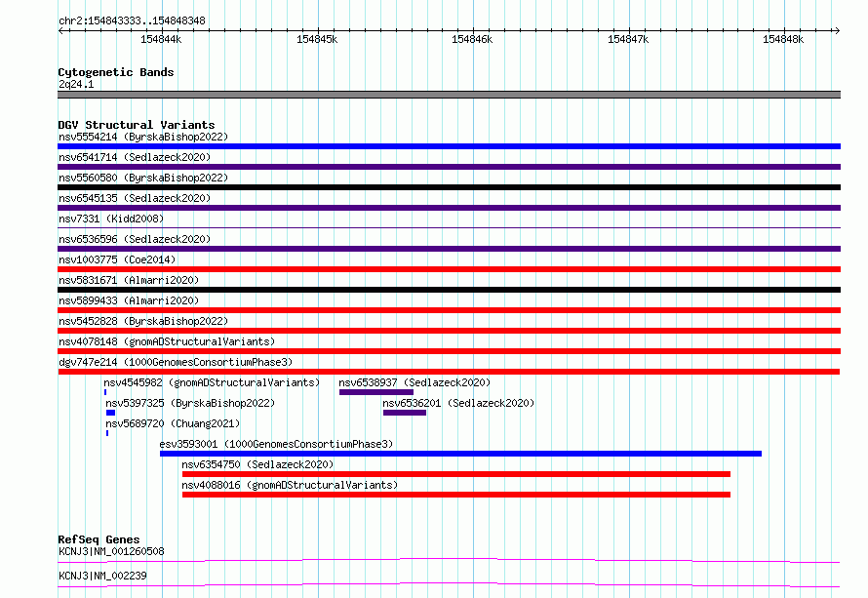Viewport: 868px width, 598px height.
Task: Select the blue esv3593001 variant bar
Action: 460,454
